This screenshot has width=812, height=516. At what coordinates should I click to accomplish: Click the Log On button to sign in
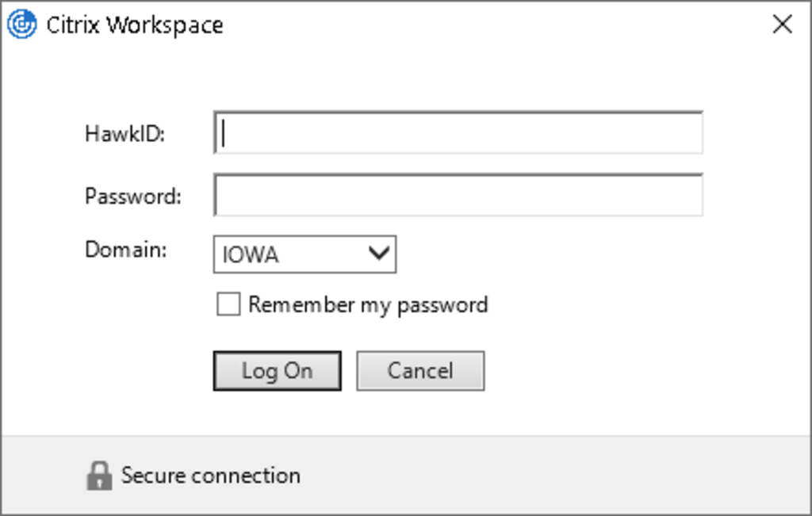tap(277, 370)
